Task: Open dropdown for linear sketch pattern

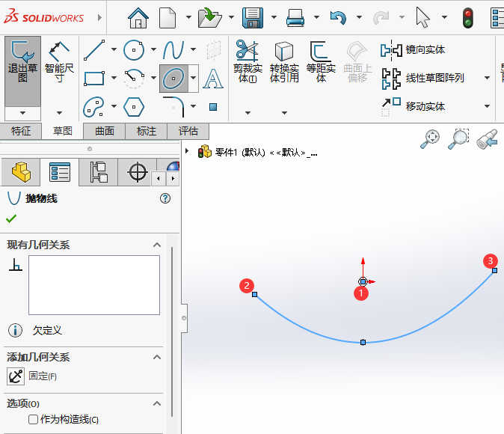Action: pos(488,78)
